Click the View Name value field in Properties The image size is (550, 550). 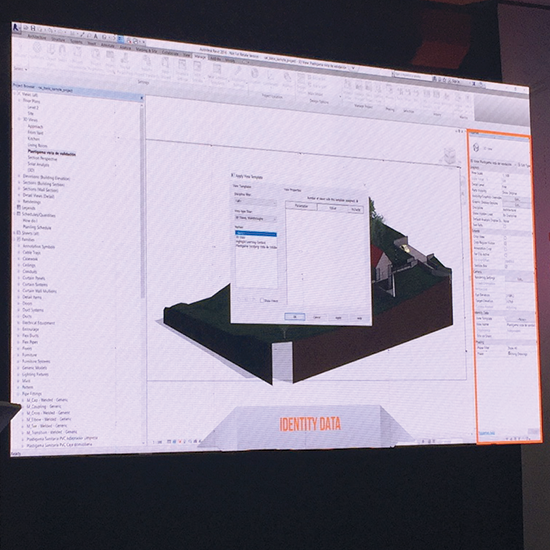tap(521, 325)
